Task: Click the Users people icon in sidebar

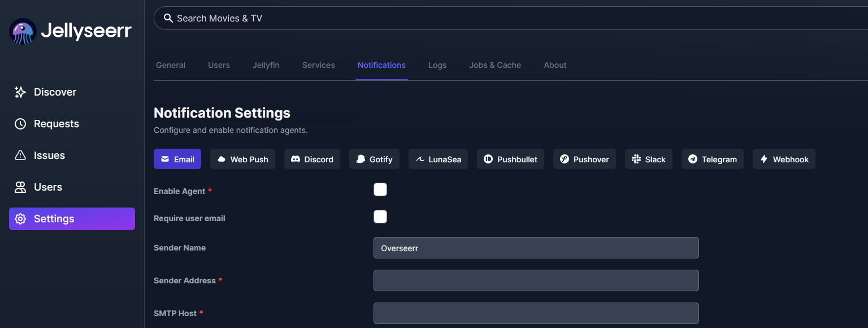Action: (20, 187)
